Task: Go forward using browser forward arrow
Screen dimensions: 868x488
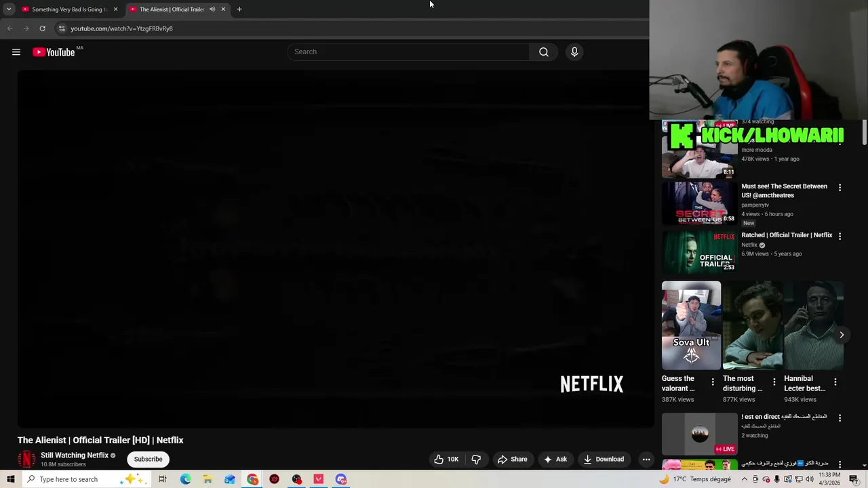Action: tap(26, 28)
